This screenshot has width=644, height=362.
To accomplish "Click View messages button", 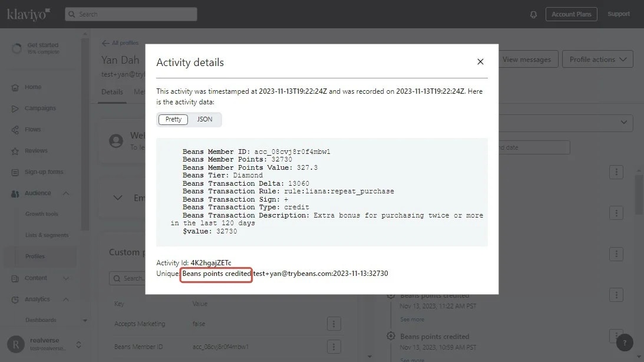I will point(527,59).
